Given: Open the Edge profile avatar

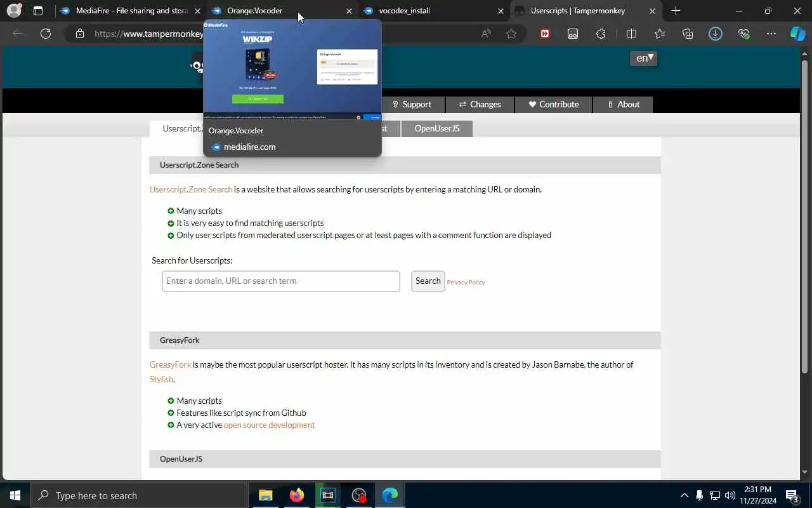Looking at the screenshot, I should click(x=14, y=11).
